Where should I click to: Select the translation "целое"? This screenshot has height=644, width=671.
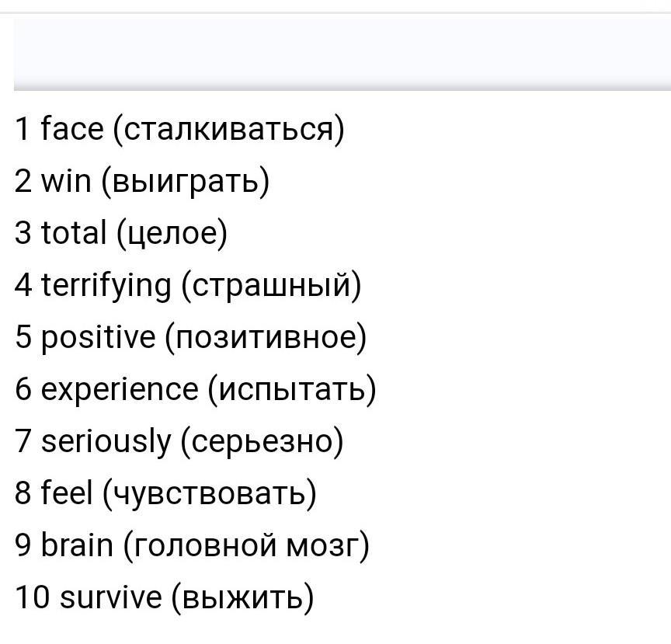[x=172, y=235]
